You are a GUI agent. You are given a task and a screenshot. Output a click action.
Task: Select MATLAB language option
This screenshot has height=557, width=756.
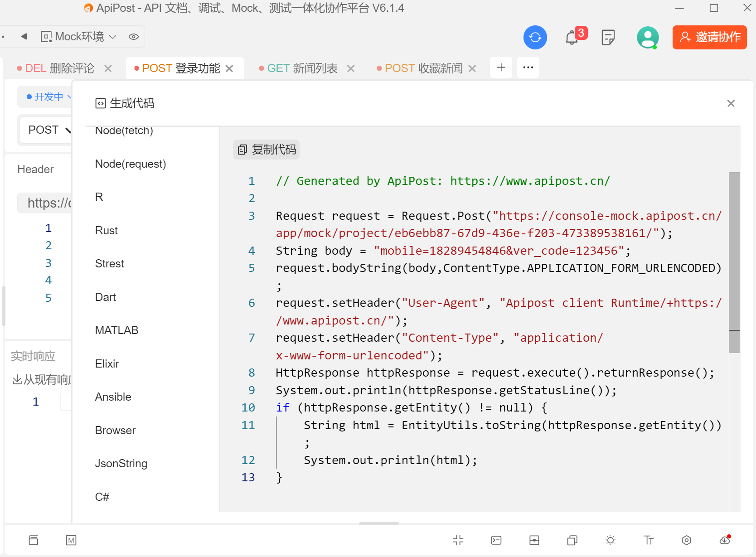point(116,330)
